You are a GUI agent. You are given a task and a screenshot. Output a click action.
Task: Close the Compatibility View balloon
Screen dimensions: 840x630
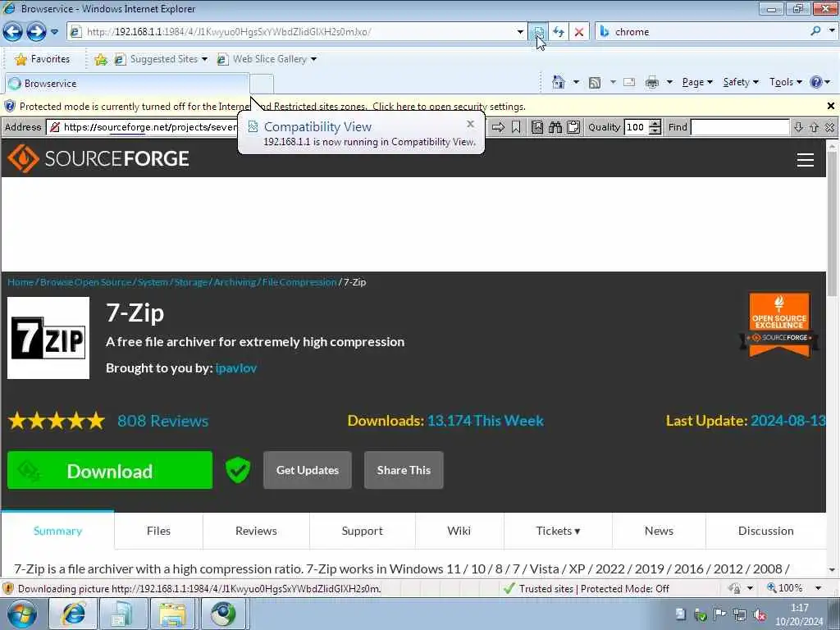tap(470, 124)
